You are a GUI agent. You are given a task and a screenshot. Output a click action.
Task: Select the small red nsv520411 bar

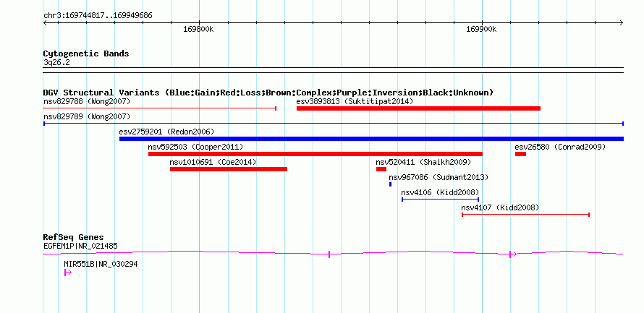381,169
